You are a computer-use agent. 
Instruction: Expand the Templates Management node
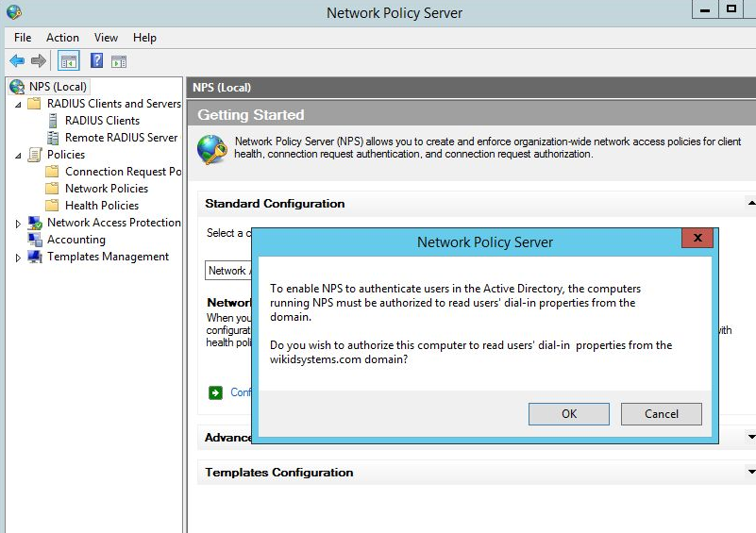point(18,258)
